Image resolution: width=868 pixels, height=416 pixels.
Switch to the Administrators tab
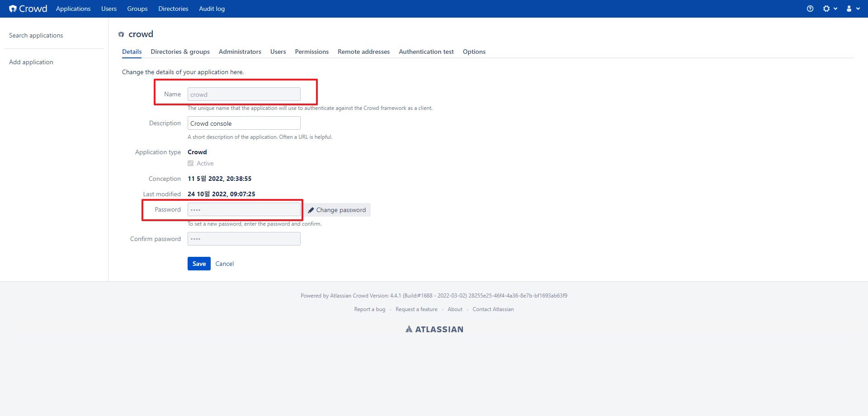coord(240,52)
